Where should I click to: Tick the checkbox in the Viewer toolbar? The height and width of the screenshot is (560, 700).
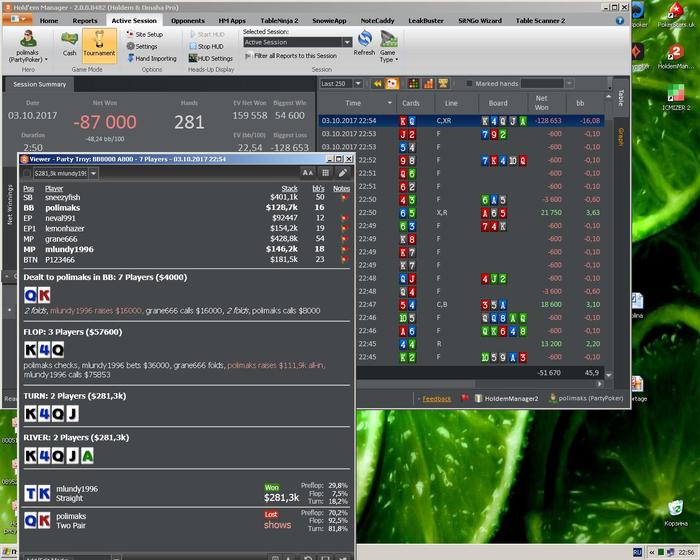click(26, 173)
